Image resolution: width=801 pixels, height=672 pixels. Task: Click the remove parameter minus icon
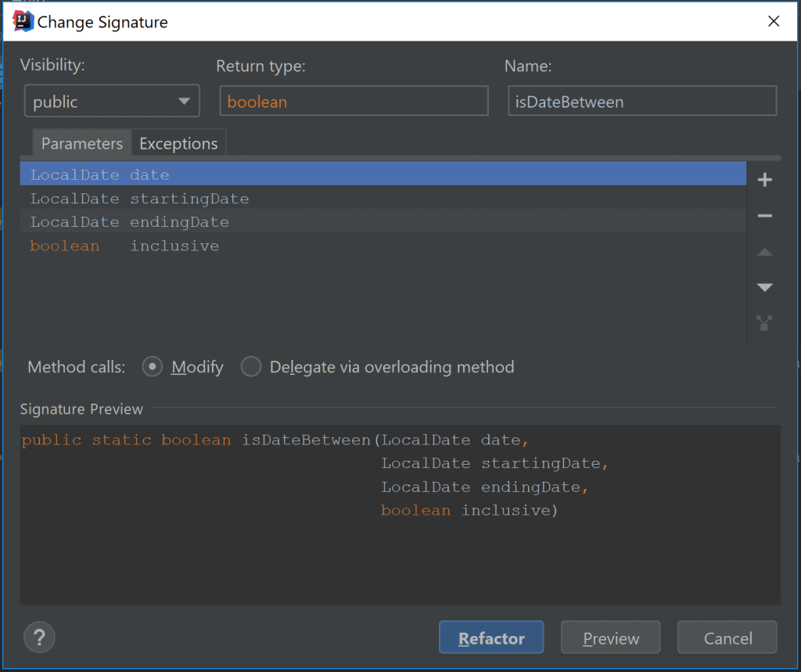click(764, 216)
